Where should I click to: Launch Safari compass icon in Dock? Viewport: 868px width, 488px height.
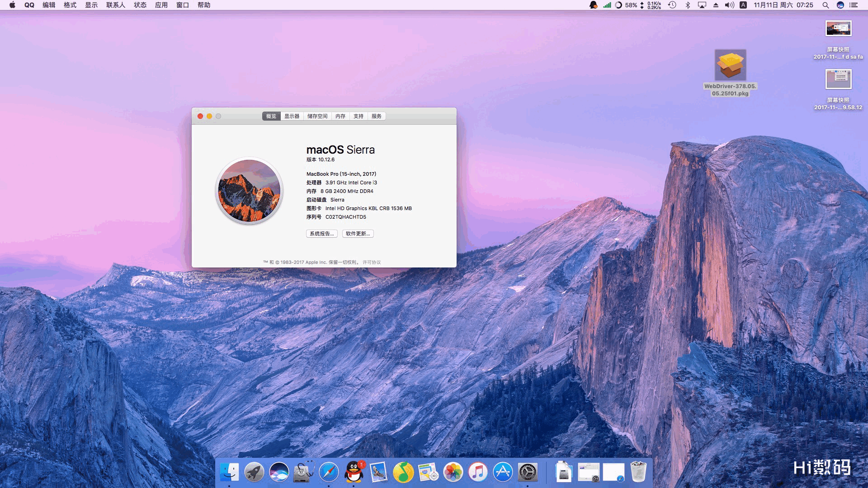tap(329, 472)
